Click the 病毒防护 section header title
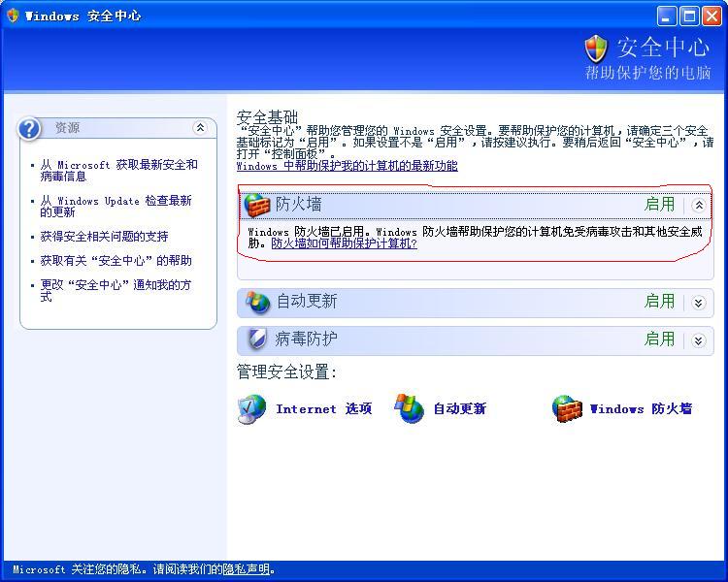The image size is (728, 582). [306, 339]
